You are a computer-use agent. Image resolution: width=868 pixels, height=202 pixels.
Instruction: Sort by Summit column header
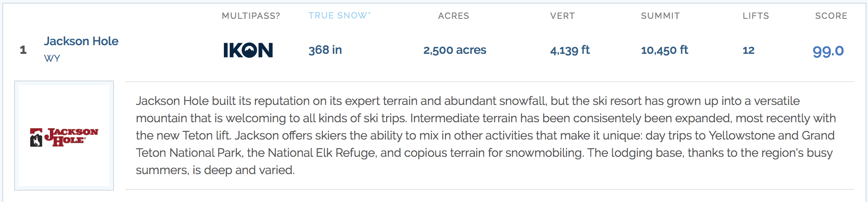[x=660, y=16]
